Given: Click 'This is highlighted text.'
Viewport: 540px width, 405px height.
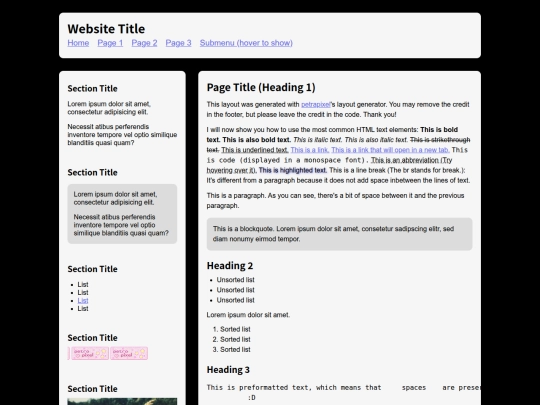Looking at the screenshot, I should click(x=293, y=170).
